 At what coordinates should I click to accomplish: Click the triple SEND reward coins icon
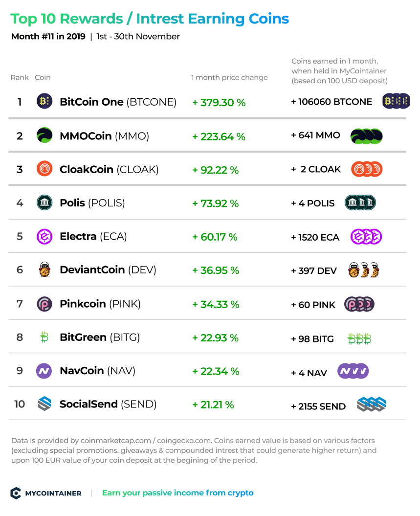[371, 404]
